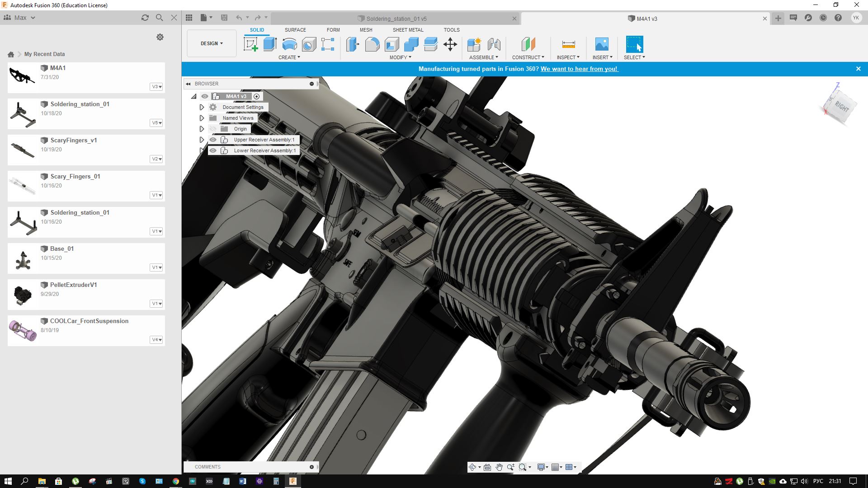Toggle visibility of Origin folder

point(213,129)
